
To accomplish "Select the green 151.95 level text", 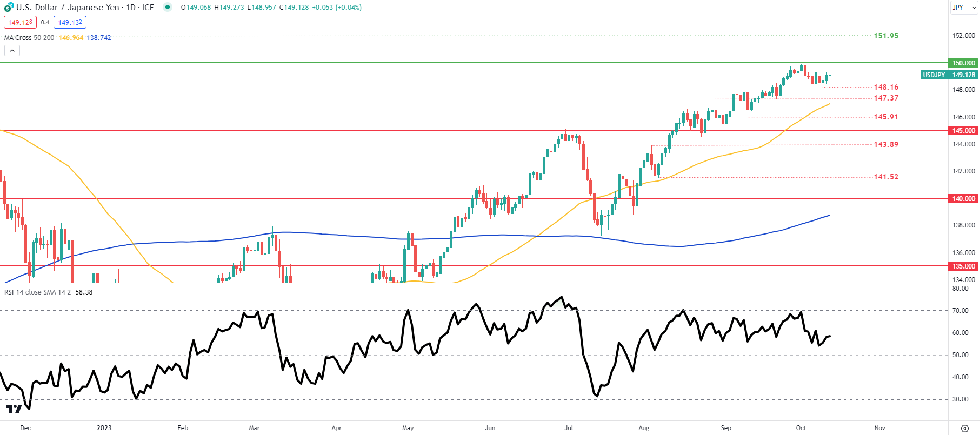I will (x=886, y=36).
